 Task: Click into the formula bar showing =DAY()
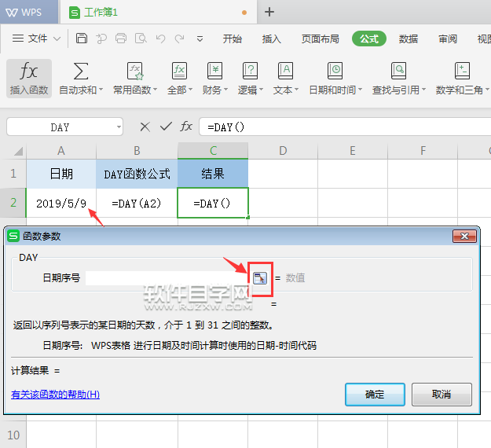[x=344, y=127]
